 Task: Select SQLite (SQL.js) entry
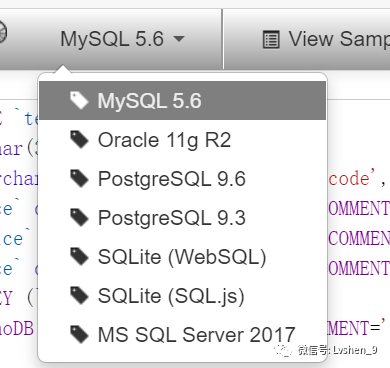coord(182,296)
